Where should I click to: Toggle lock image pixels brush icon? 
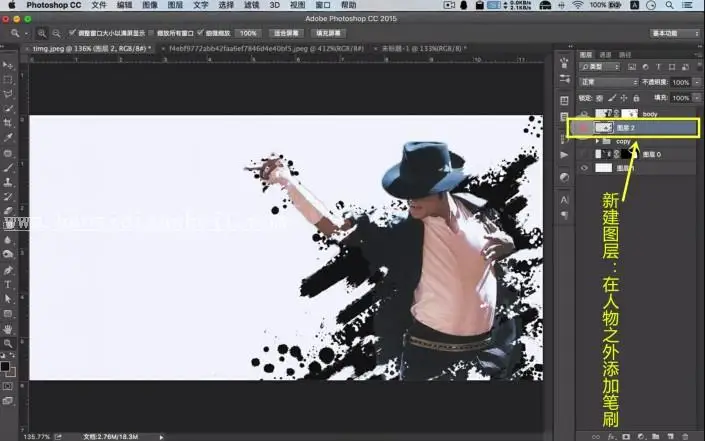click(611, 98)
